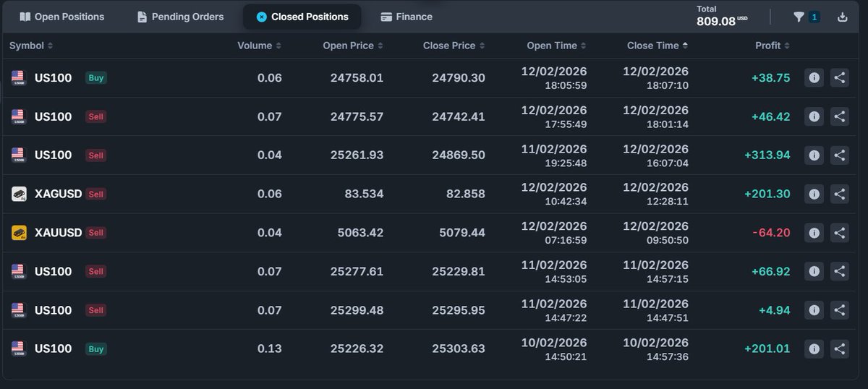Viewport: 868px width, 389px height.
Task: Share the +46.42 profit trade
Action: pos(839,116)
